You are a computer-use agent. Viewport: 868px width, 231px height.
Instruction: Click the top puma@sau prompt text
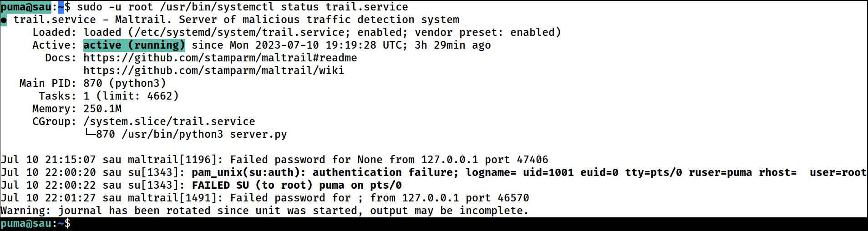(x=26, y=7)
